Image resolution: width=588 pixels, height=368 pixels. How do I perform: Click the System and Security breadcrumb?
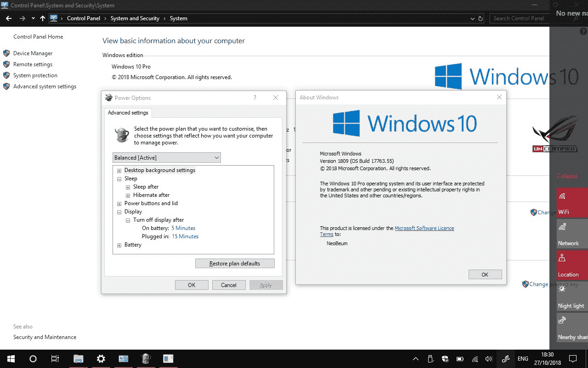coord(135,18)
